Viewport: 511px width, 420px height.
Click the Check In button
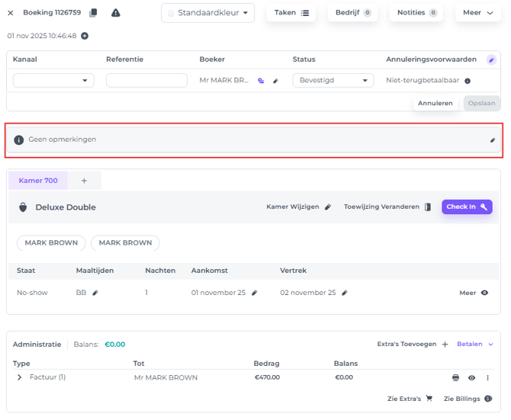[467, 207]
